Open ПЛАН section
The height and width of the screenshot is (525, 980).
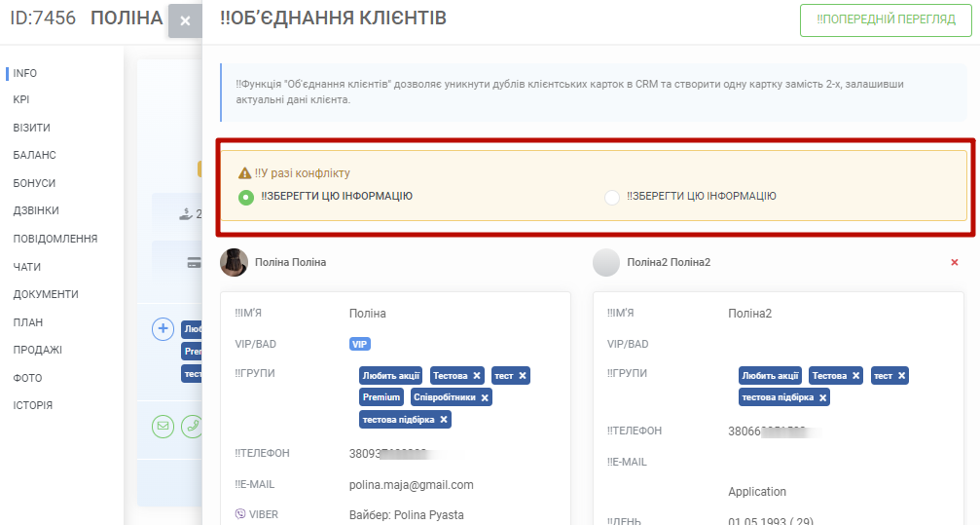click(28, 322)
